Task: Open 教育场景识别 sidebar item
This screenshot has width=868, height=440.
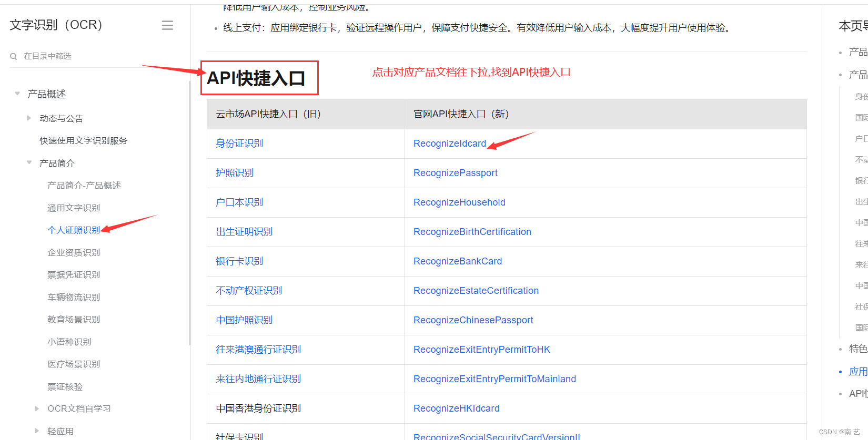Action: point(74,319)
